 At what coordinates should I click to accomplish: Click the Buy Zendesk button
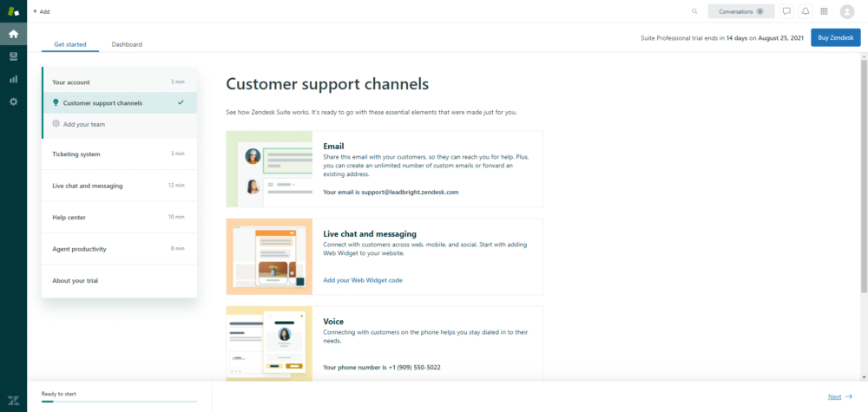(x=835, y=37)
